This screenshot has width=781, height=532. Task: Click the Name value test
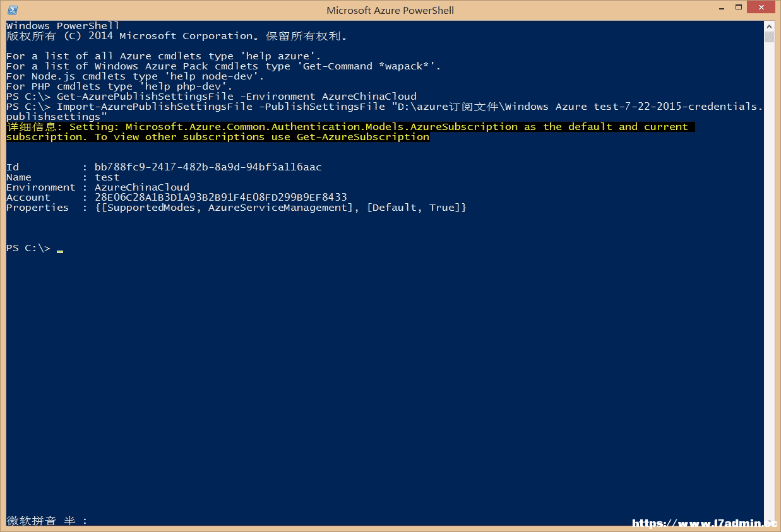(x=107, y=177)
